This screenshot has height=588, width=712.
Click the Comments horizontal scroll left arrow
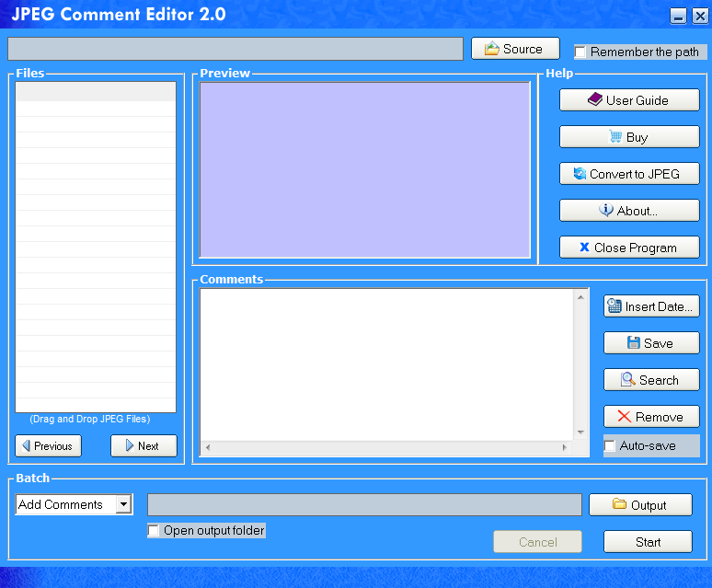tap(208, 448)
